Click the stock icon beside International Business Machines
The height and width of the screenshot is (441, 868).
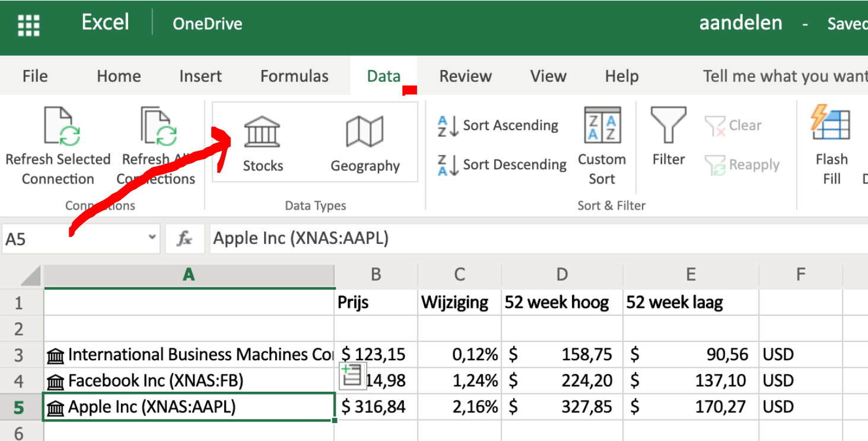pyautogui.click(x=55, y=356)
